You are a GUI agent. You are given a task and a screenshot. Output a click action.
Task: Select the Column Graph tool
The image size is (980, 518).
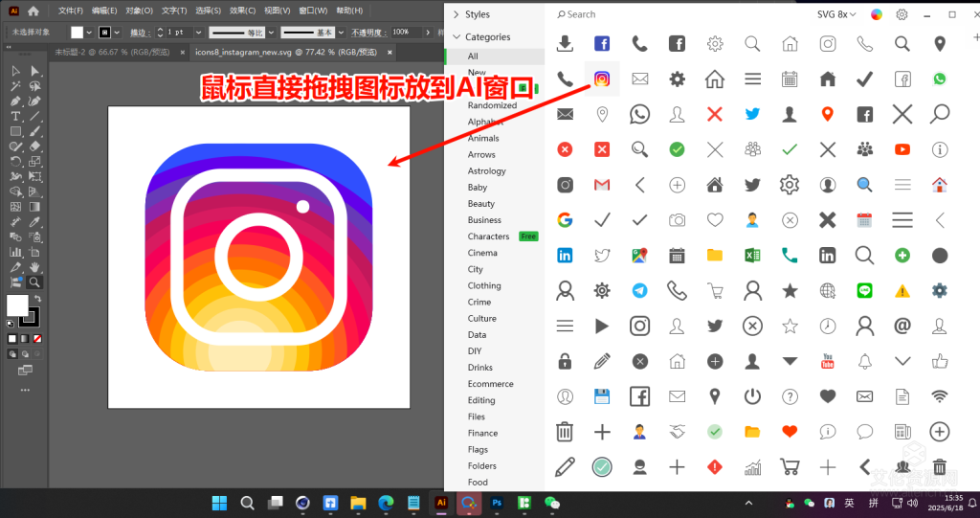15,252
